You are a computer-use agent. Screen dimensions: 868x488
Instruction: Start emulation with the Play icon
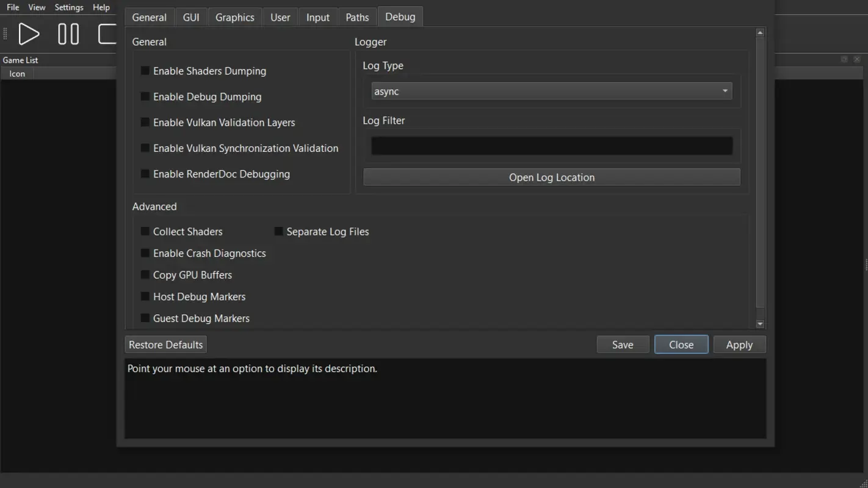[29, 34]
